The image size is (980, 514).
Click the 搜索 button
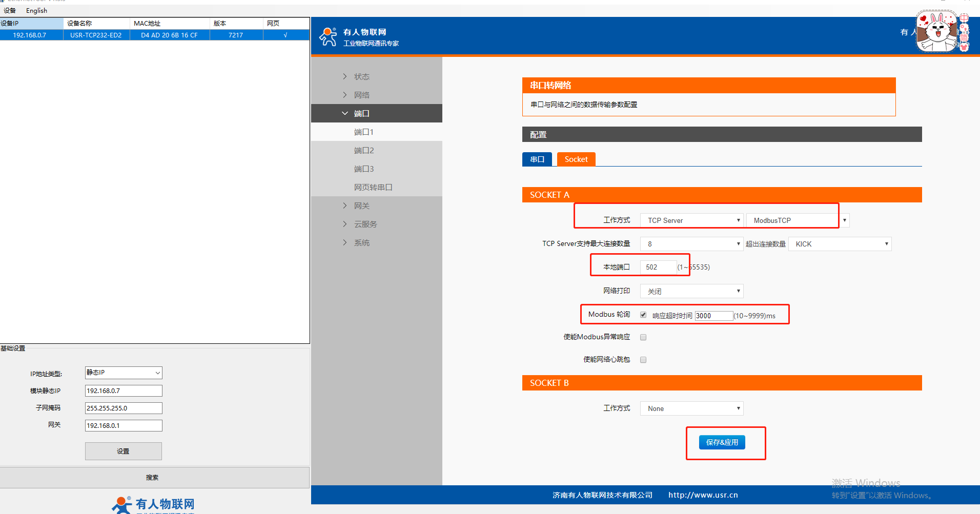click(152, 477)
